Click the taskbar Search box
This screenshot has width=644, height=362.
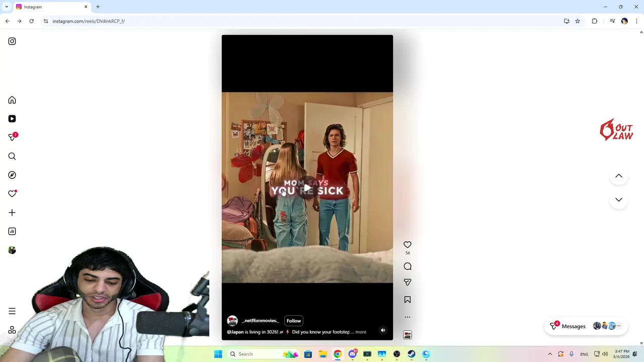pos(263,354)
